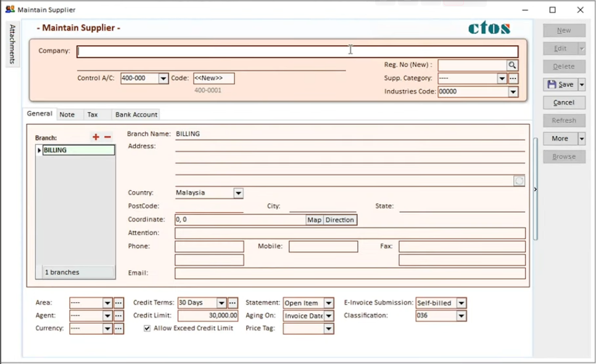Click the Reg. No search magnifier icon
Viewport: 596px width, 364px height.
tap(512, 65)
